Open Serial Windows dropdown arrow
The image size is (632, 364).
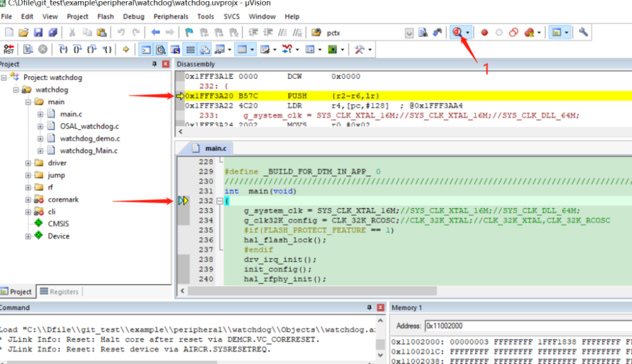pyautogui.click(x=275, y=50)
